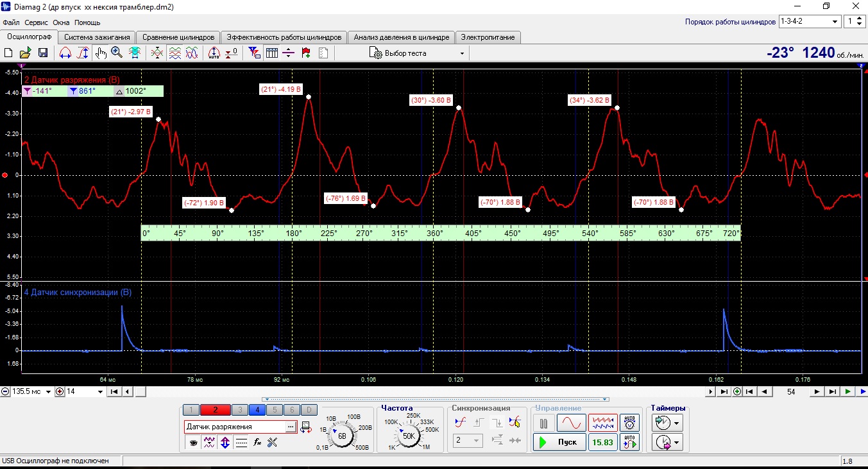Expand the first timer dropdown arrow
The width and height of the screenshot is (868, 469).
pyautogui.click(x=676, y=423)
